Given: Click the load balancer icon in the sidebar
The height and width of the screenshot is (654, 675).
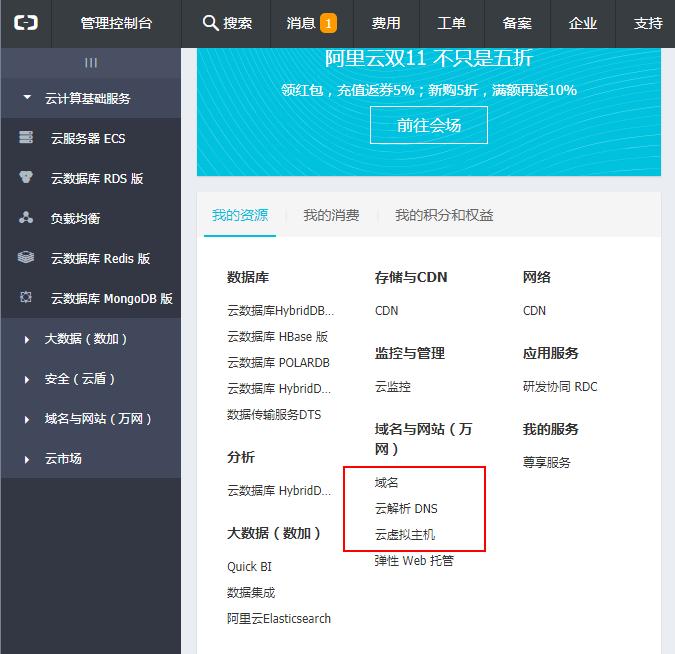Looking at the screenshot, I should [26, 217].
